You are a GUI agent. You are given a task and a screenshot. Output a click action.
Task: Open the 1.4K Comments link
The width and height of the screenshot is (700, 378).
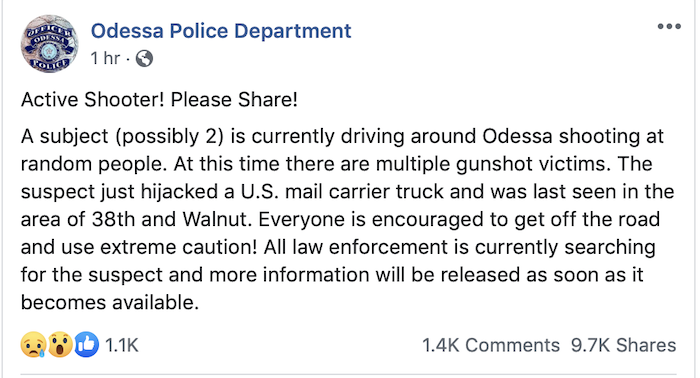click(491, 345)
